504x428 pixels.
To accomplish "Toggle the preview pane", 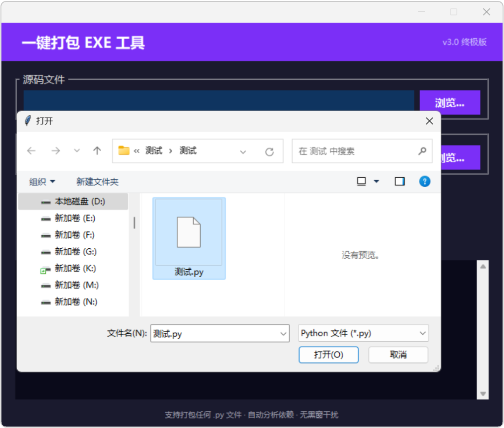I will coord(400,182).
